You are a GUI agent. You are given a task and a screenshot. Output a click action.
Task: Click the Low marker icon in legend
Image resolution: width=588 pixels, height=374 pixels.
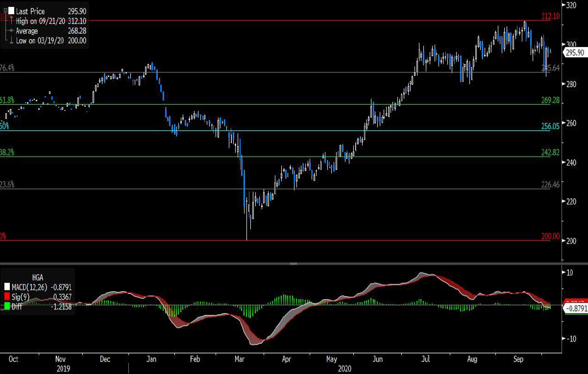10,41
